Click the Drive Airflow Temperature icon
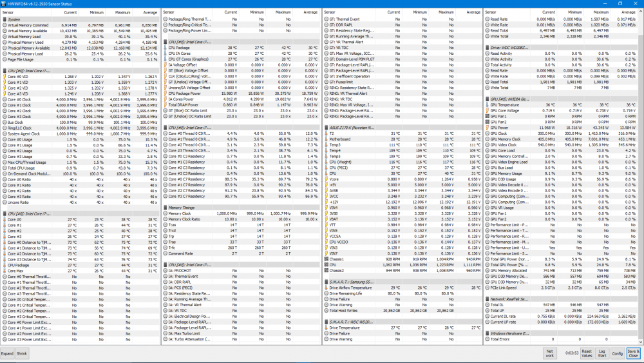This screenshot has height=363, width=644. [x=326, y=288]
